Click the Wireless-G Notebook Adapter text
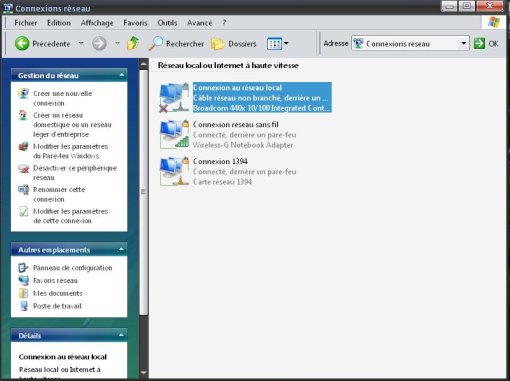Image resolution: width=510 pixels, height=381 pixels. [x=243, y=145]
